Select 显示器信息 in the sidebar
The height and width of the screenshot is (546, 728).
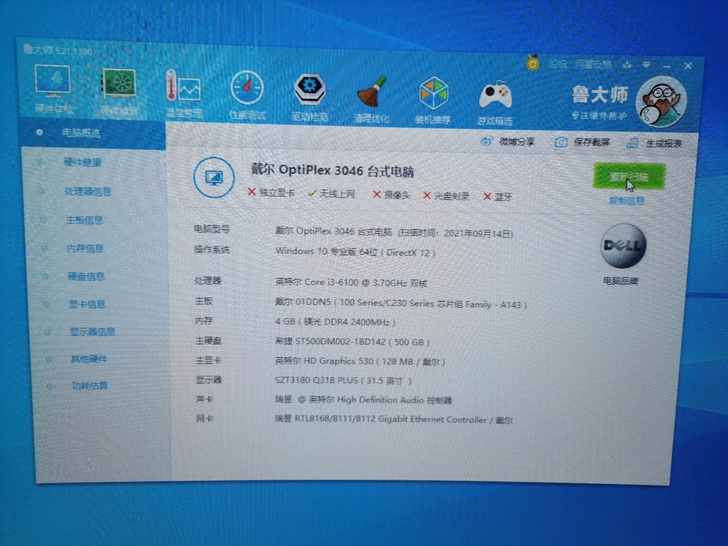(x=92, y=332)
